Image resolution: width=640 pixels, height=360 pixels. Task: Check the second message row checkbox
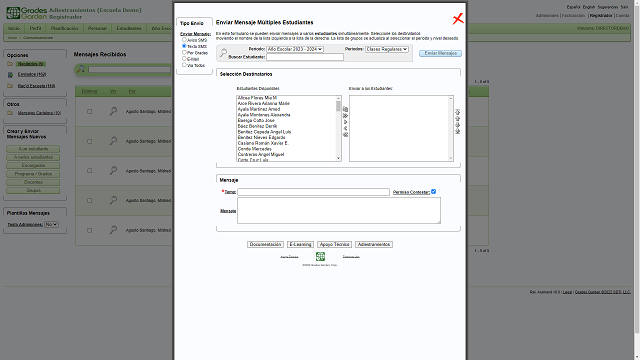tap(89, 141)
